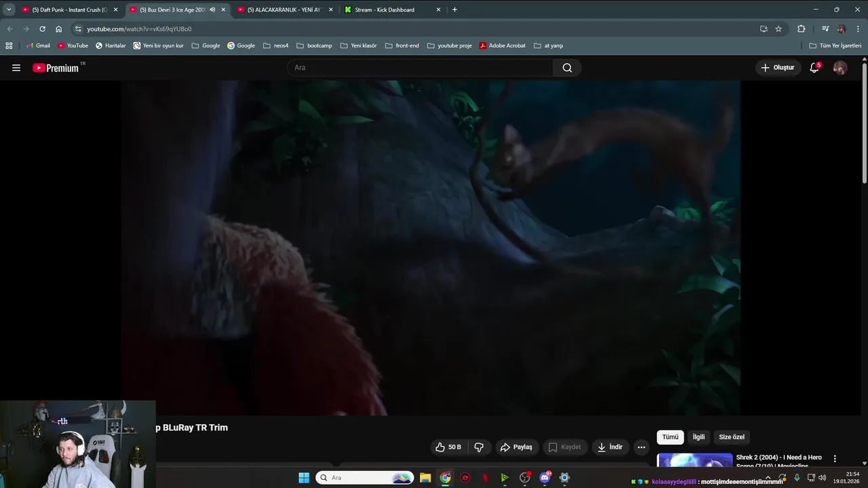Open the YouTube account avatar menu

click(x=840, y=68)
